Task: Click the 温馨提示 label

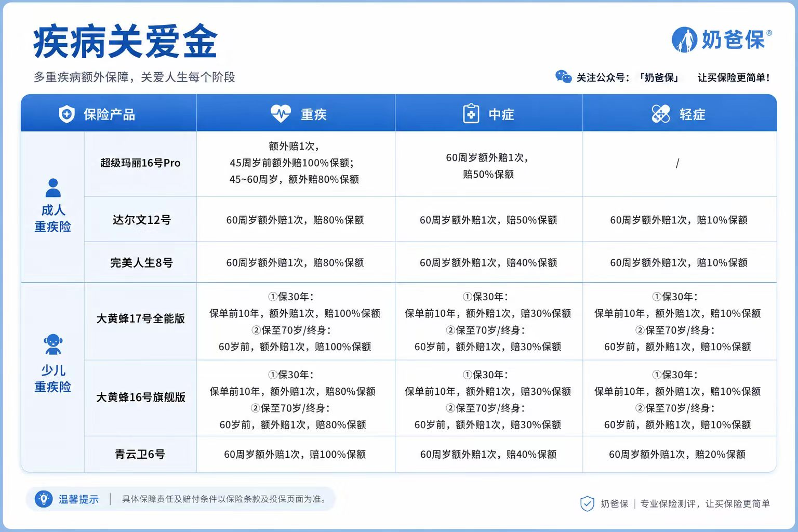Action: click(x=78, y=499)
